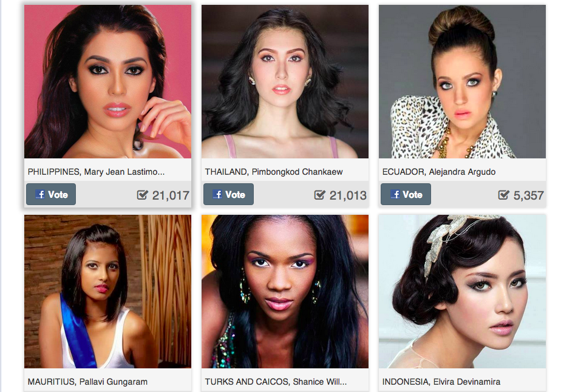Click the MAURITIUS, Pallavi Gungaram name link
The width and height of the screenshot is (561, 392).
pos(87,382)
